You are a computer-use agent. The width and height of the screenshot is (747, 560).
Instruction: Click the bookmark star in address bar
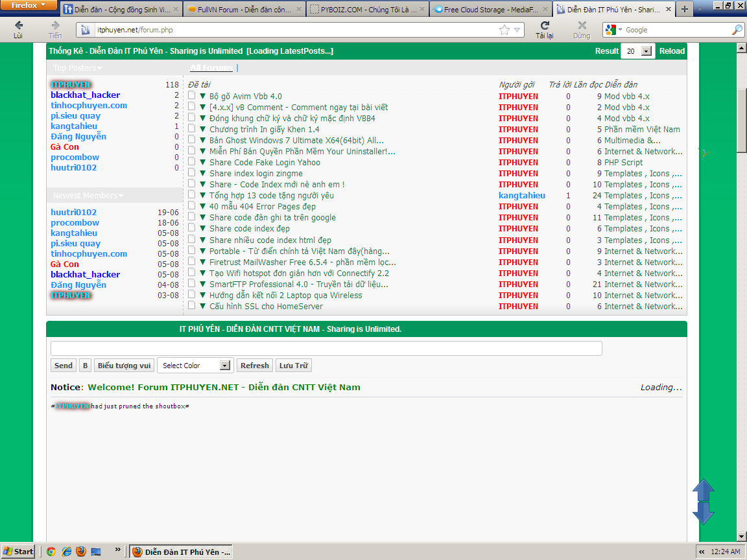pyautogui.click(x=504, y=30)
